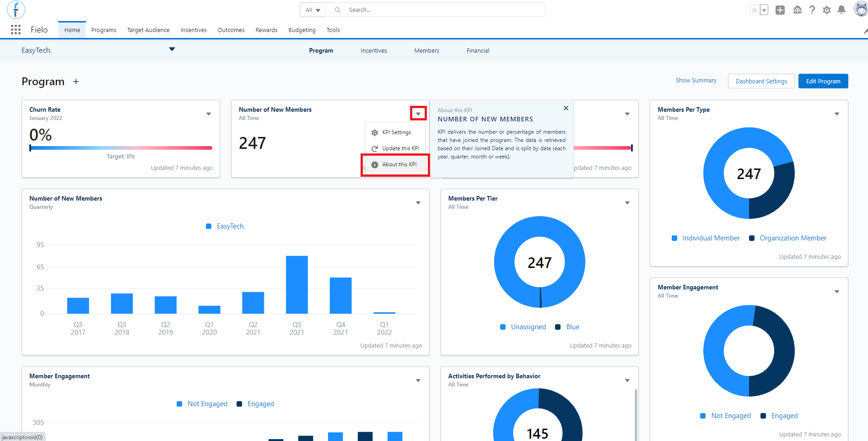868x441 pixels.
Task: Toggle the EasyTech. legend series
Action: point(226,226)
